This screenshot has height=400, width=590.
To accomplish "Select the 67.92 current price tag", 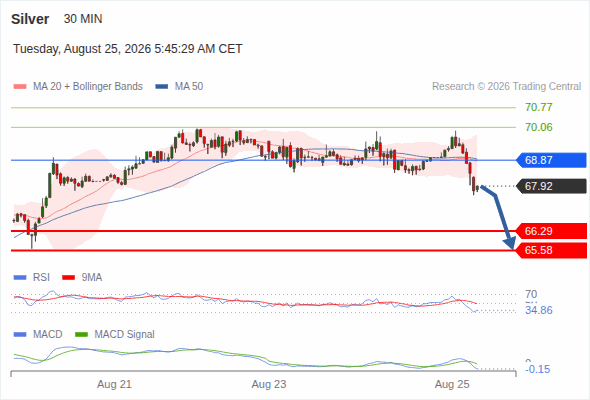I will 551,186.
